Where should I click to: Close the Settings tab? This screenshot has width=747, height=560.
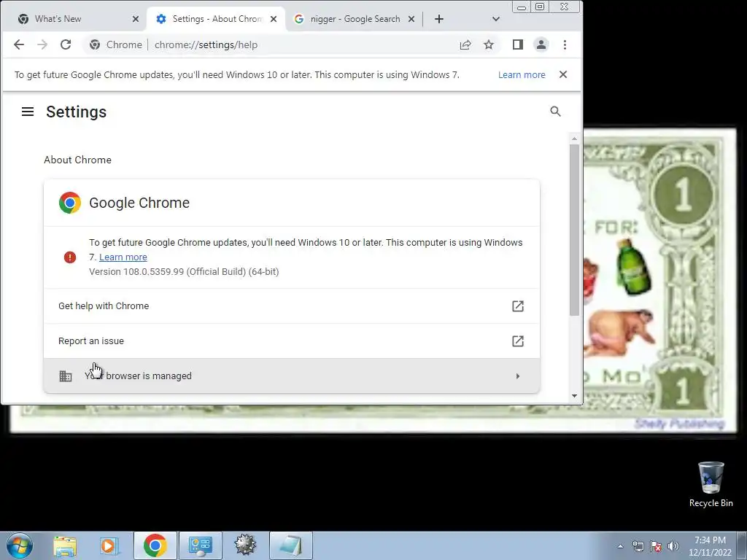click(x=274, y=19)
